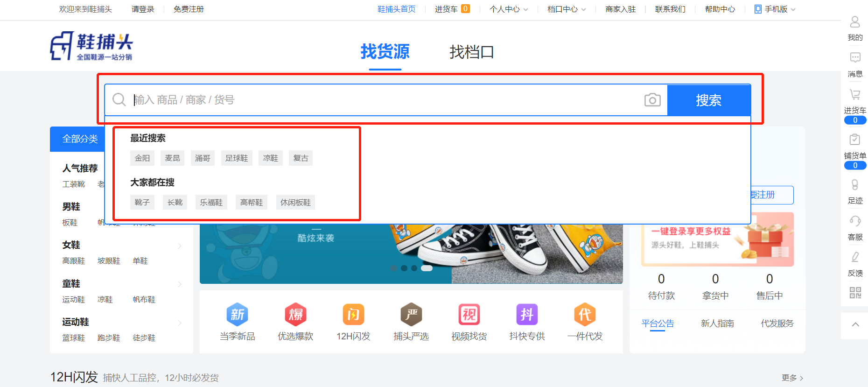
Task: Click the 免费注册 free register link
Action: (189, 9)
